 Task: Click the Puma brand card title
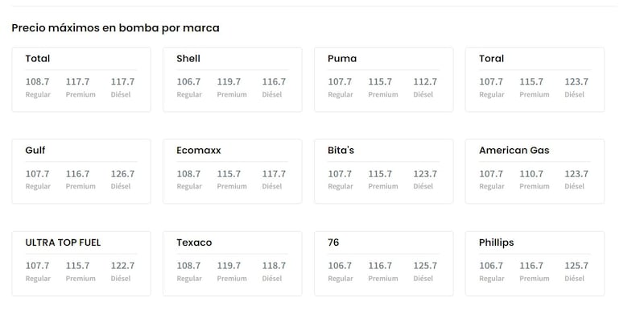pos(342,58)
